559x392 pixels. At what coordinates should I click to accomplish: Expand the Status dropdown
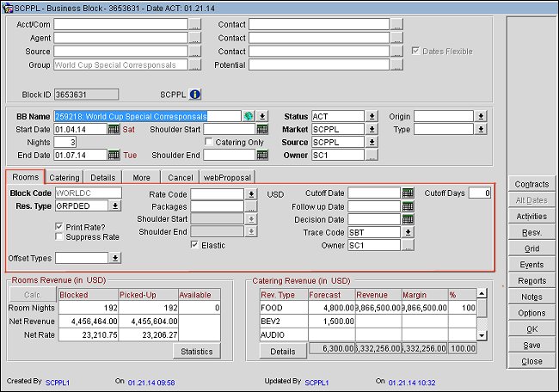click(x=372, y=116)
